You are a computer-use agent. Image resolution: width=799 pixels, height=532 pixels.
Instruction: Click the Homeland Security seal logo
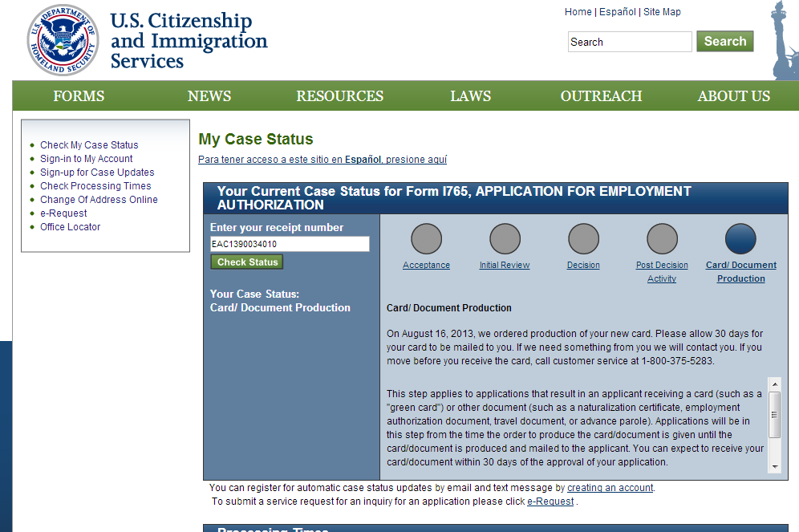tap(63, 40)
